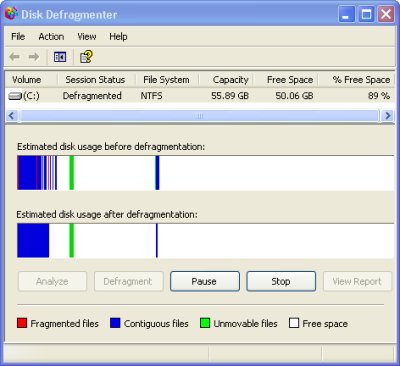This screenshot has height=366, width=400.
Task: Open the Help menu
Action: pyautogui.click(x=118, y=36)
